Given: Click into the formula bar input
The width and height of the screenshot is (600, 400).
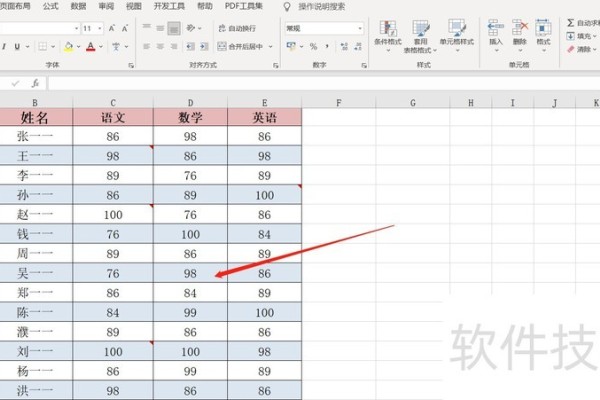Looking at the screenshot, I should (x=324, y=83).
